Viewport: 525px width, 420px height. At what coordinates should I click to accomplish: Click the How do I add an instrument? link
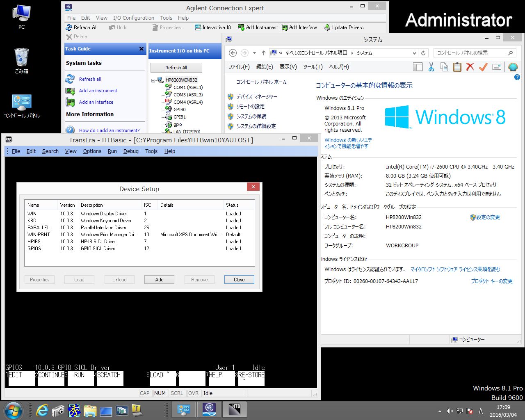point(109,130)
